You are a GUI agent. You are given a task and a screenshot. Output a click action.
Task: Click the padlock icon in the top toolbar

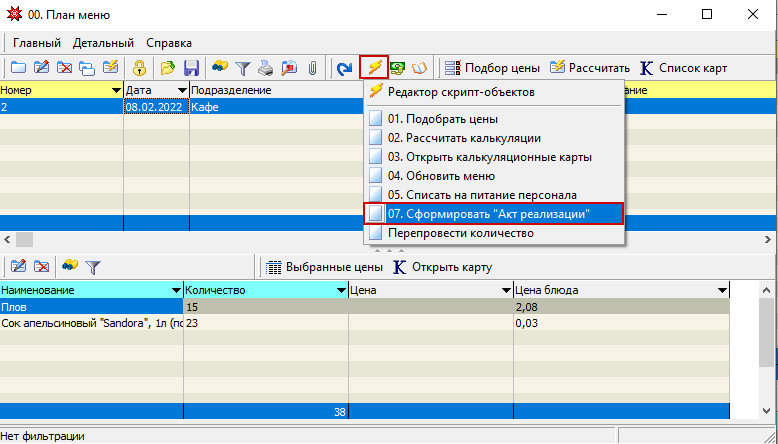coord(141,68)
